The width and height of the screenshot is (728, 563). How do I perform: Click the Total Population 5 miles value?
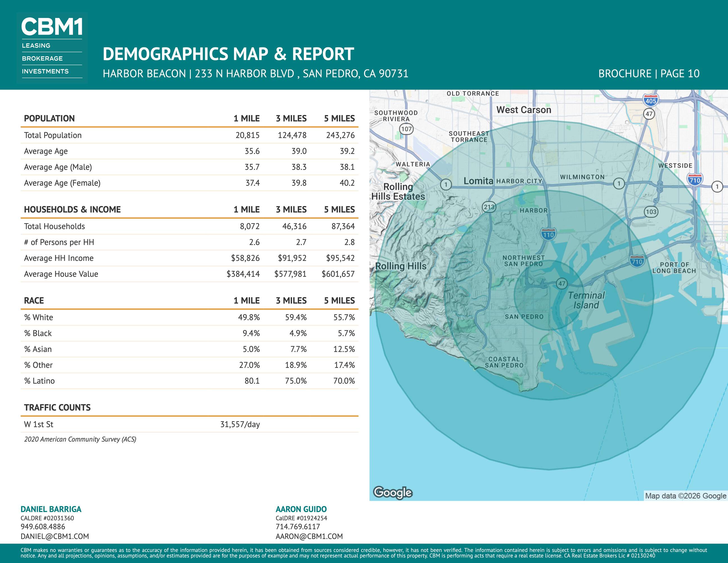click(x=340, y=135)
